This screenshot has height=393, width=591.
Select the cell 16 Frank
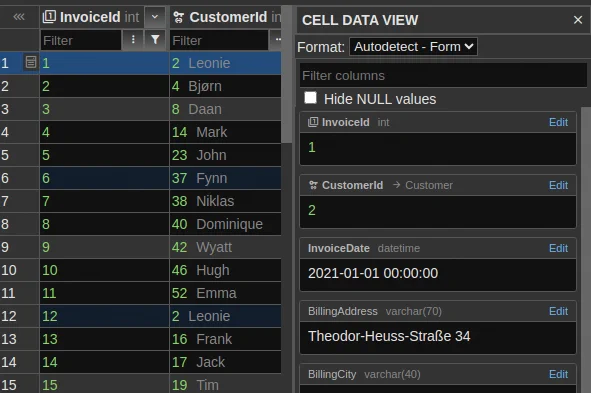click(225, 339)
